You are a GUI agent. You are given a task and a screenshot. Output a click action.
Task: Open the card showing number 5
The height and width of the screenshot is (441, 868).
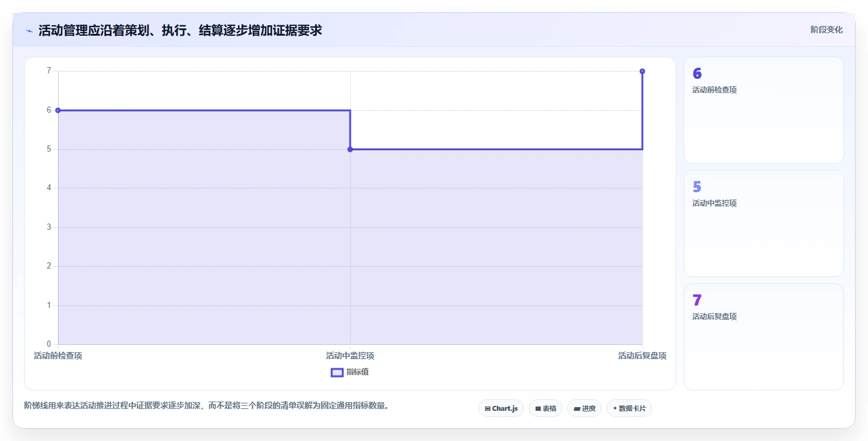coord(764,224)
